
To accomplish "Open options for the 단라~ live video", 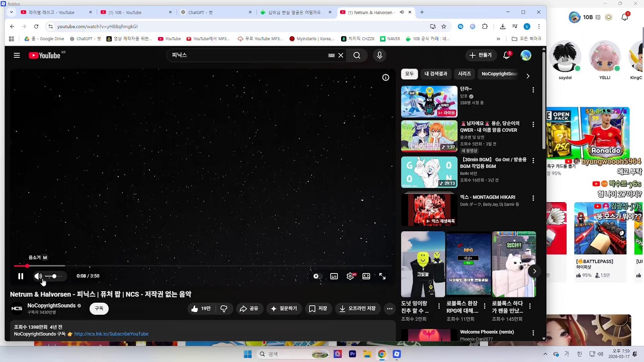I will pos(533,90).
